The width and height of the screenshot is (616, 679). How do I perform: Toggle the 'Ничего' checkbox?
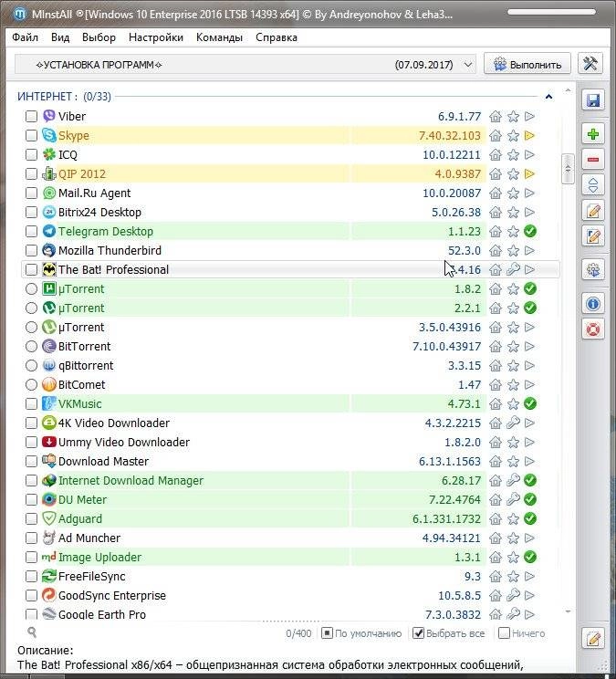(x=504, y=633)
